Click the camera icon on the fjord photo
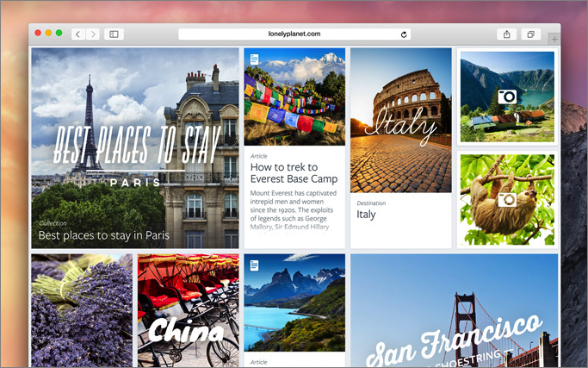 507,97
